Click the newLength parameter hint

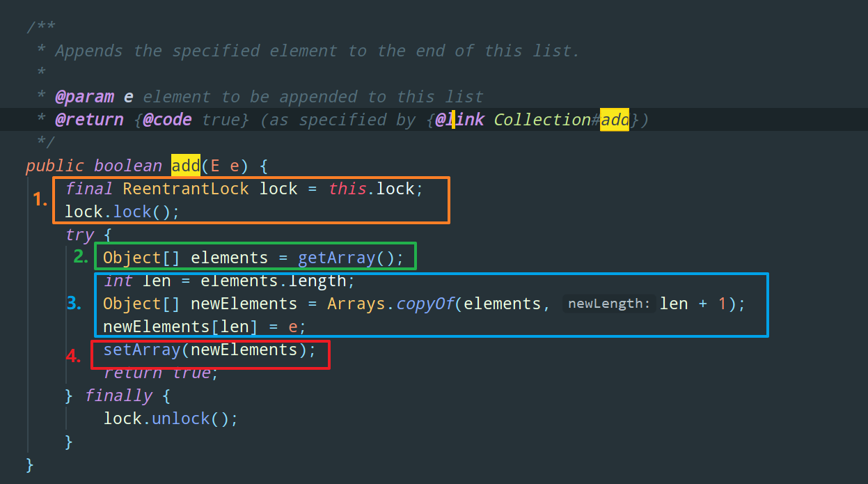point(609,304)
